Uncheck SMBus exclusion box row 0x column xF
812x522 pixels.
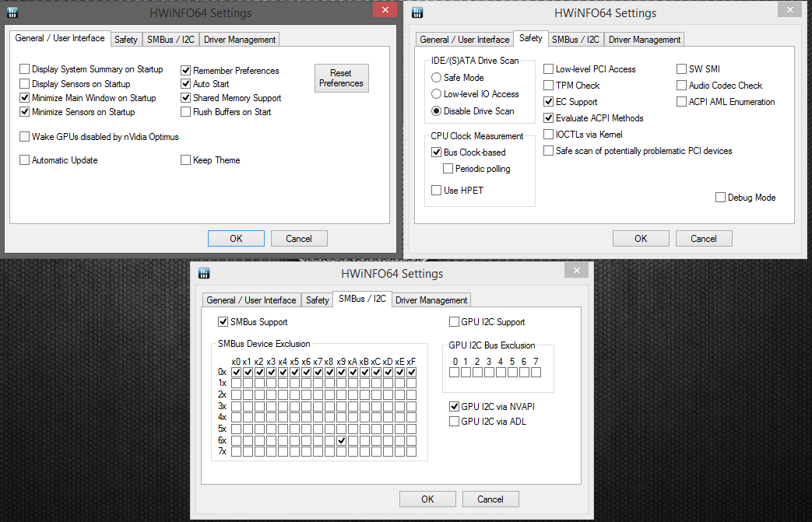[x=411, y=372]
